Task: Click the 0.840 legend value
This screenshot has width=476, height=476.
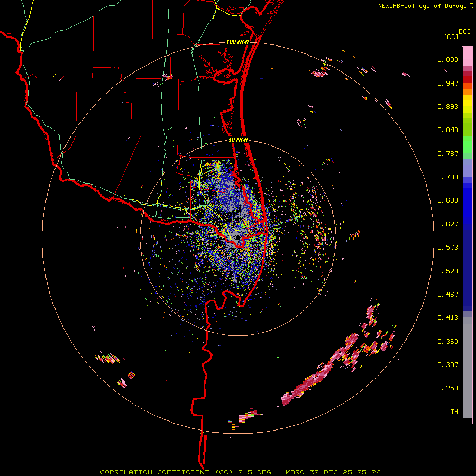Action: coord(448,130)
